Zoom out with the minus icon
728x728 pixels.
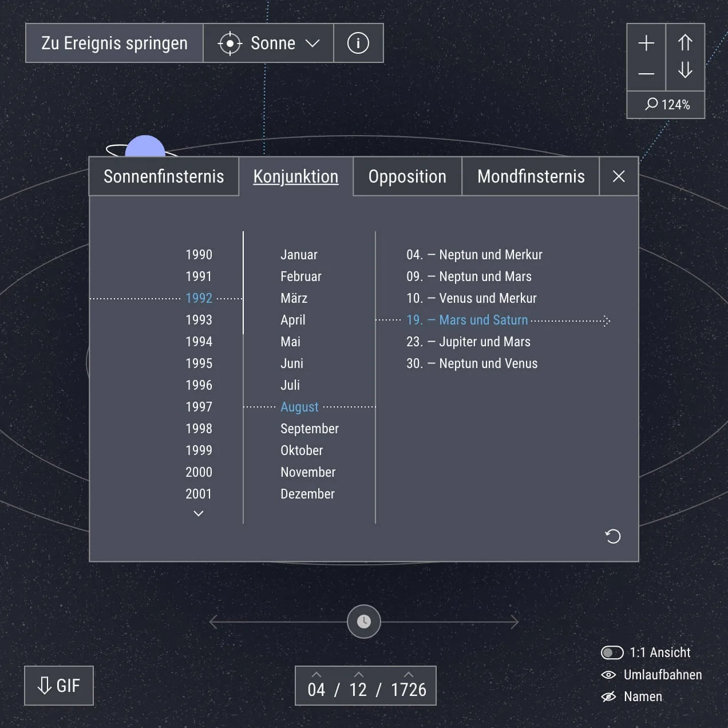[x=646, y=74]
